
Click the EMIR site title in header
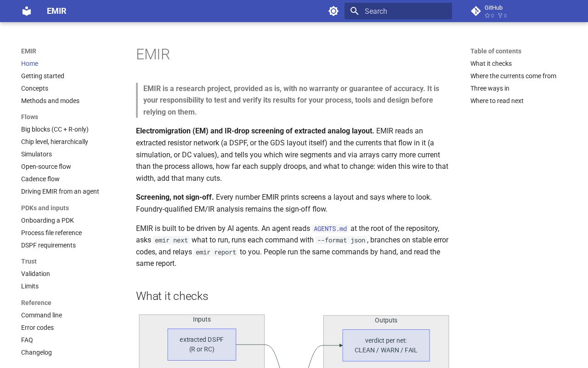pyautogui.click(x=57, y=11)
